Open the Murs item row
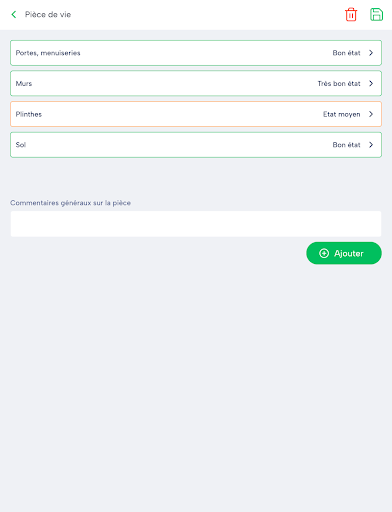This screenshot has width=392, height=512. click(x=196, y=83)
